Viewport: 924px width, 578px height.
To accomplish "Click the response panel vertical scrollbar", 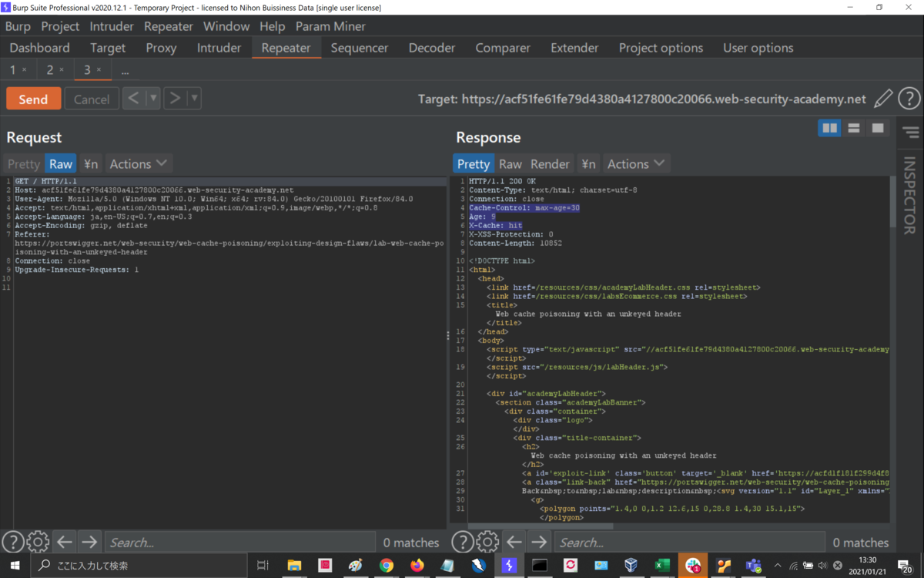I will [x=892, y=202].
